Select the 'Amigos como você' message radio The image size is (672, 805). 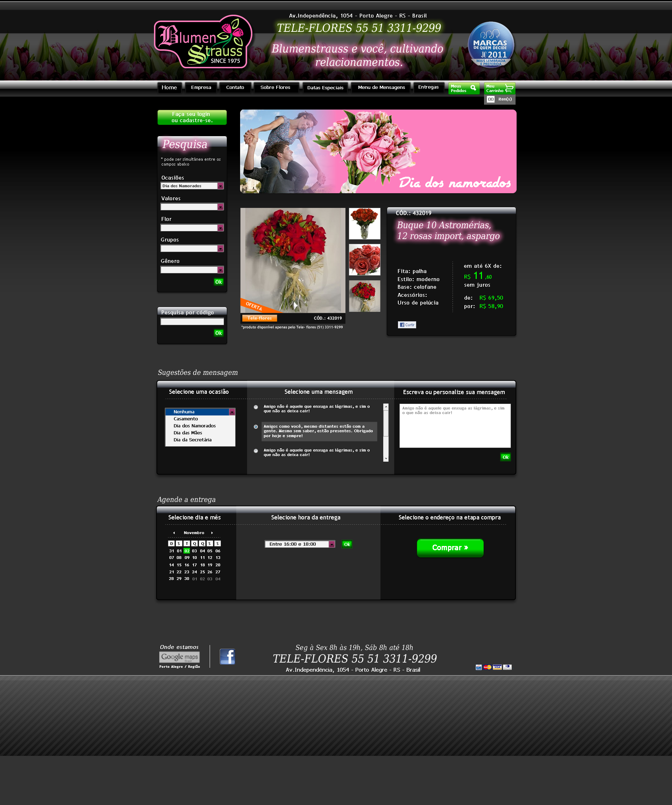256,427
